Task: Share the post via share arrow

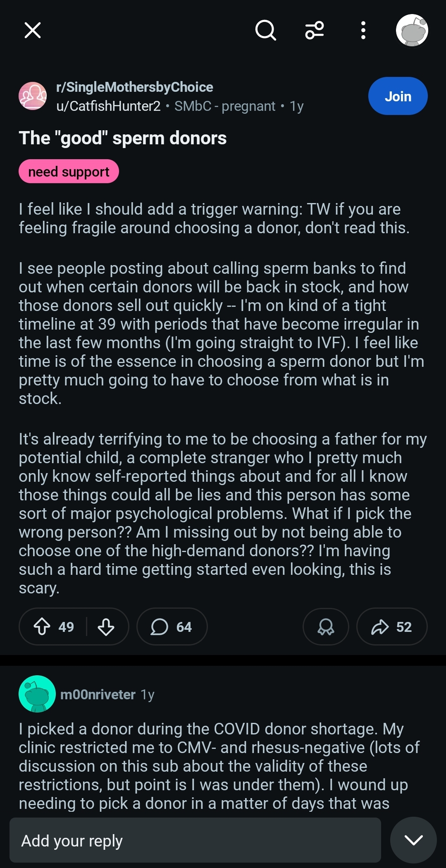Action: point(391,626)
